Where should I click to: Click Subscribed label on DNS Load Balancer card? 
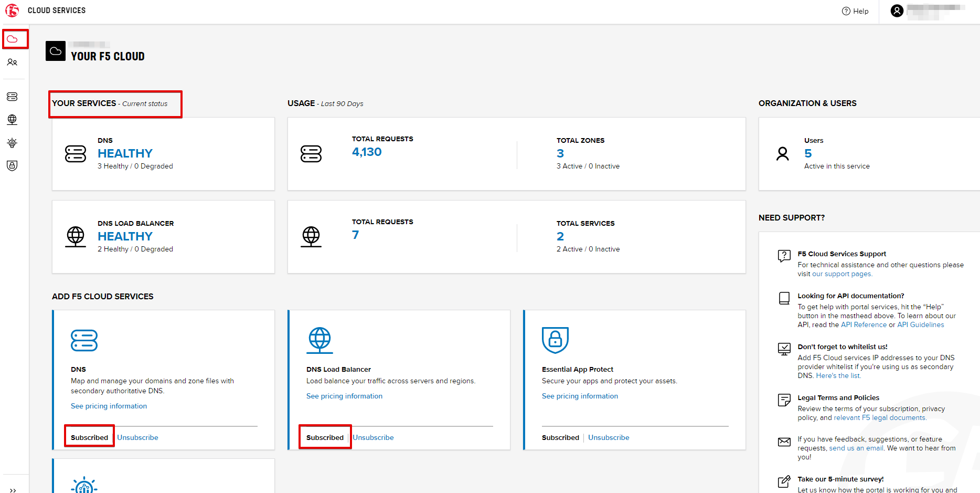coord(325,437)
